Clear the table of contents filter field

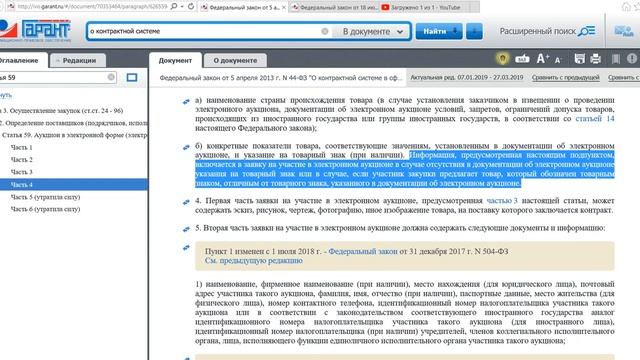[111, 77]
